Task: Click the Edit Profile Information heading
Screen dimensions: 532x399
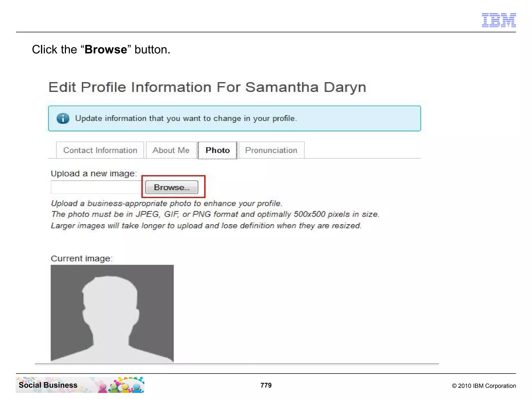Action: [x=207, y=87]
